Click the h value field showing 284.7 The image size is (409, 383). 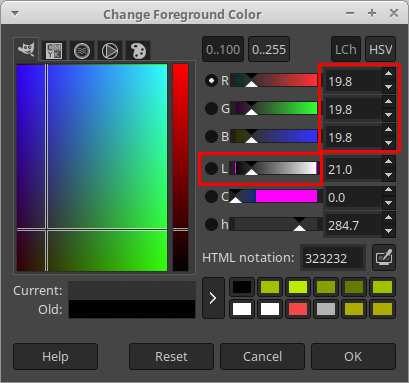(353, 225)
